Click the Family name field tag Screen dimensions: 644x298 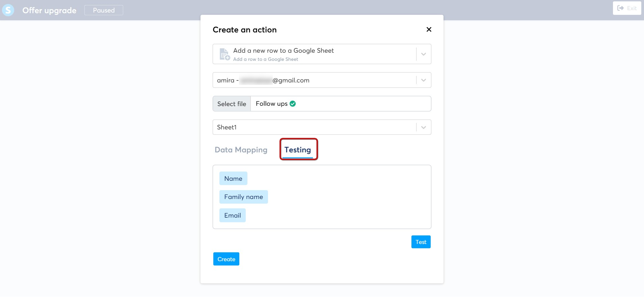point(244,197)
